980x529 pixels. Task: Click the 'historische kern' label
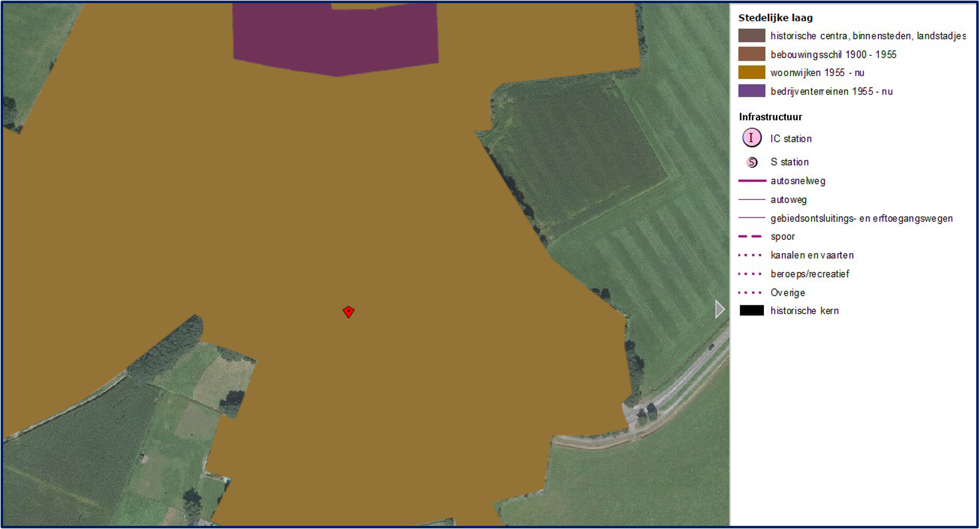coord(805,310)
